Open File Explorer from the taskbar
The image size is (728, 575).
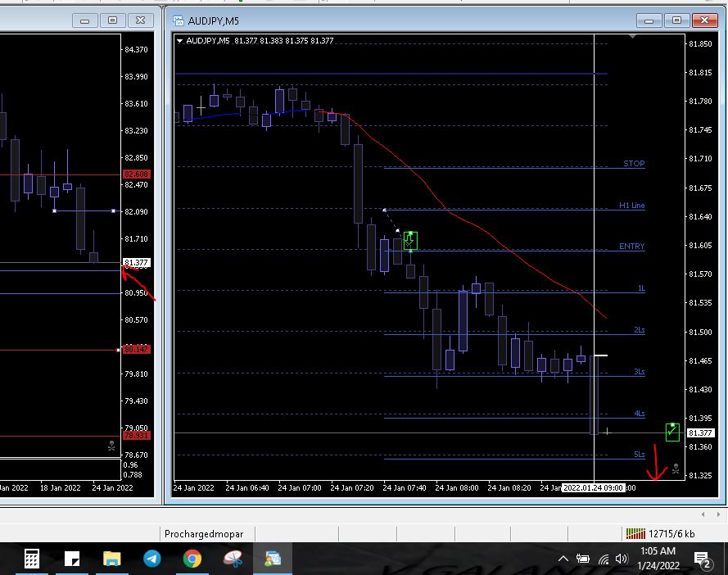[112, 559]
